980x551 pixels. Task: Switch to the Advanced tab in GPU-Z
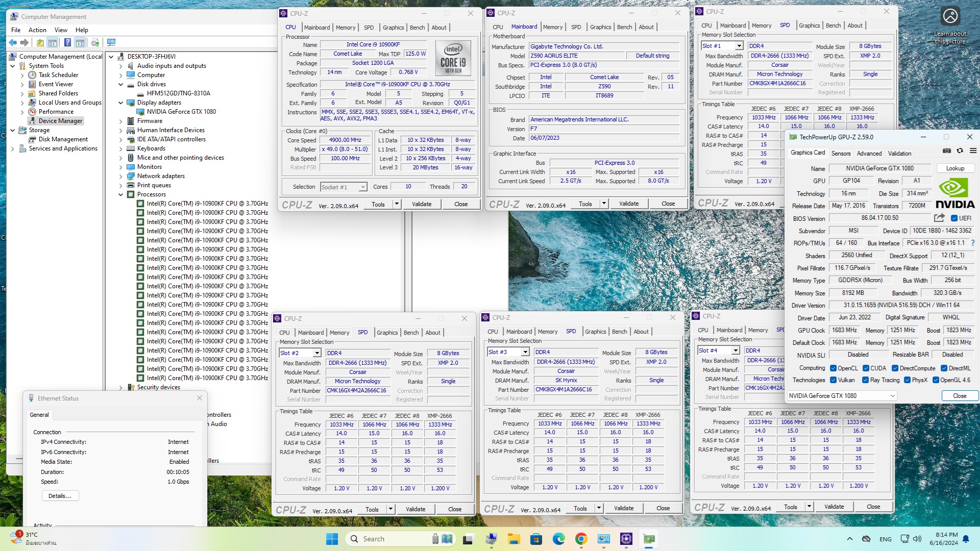click(869, 154)
